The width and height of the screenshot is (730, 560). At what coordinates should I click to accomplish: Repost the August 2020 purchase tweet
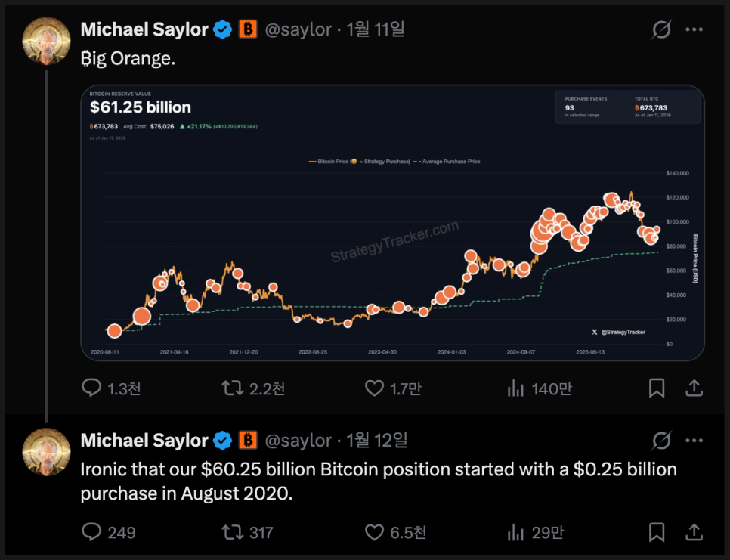pos(231,533)
